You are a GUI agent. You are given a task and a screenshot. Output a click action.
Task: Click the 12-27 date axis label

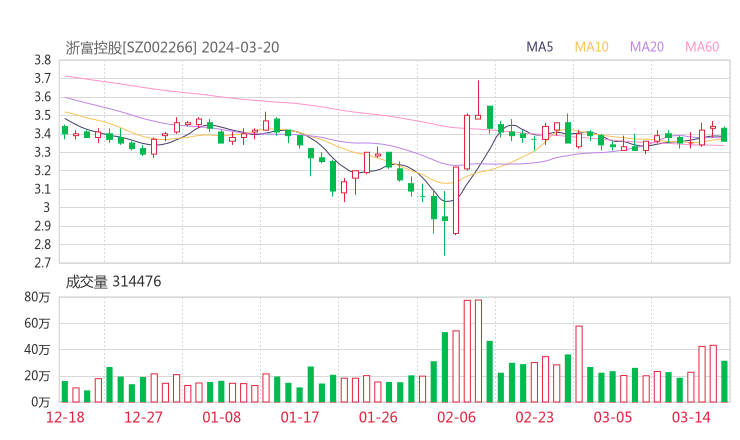[x=143, y=417]
